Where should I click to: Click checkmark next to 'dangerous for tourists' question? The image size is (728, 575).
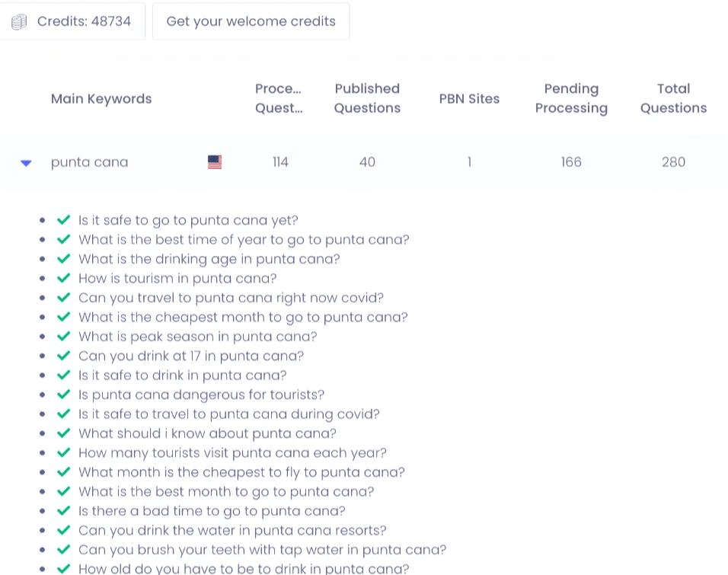64,395
